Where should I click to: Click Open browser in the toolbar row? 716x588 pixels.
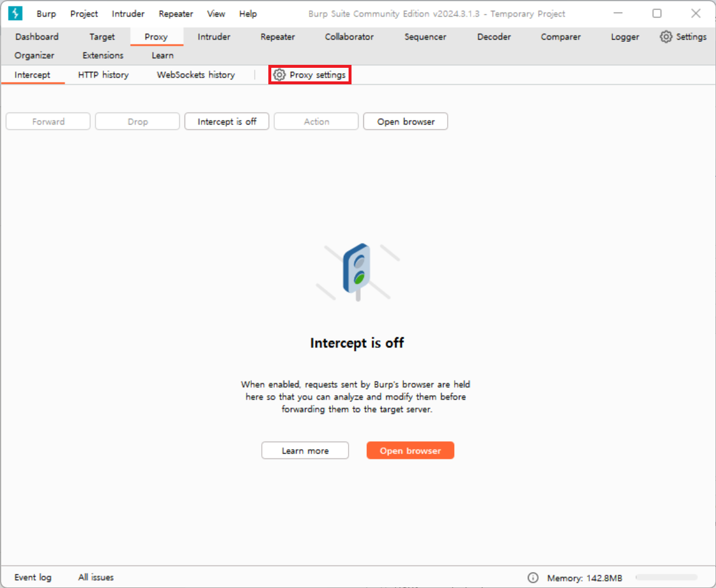(x=406, y=121)
